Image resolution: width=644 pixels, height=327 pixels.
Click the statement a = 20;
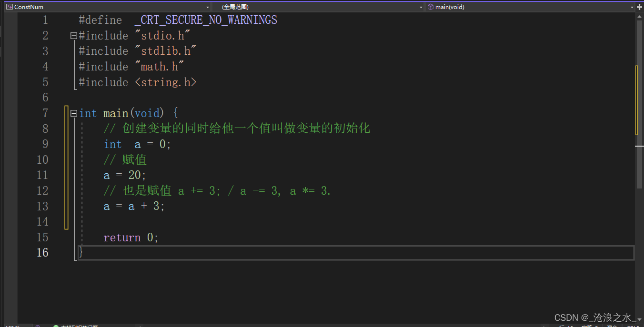coord(125,175)
